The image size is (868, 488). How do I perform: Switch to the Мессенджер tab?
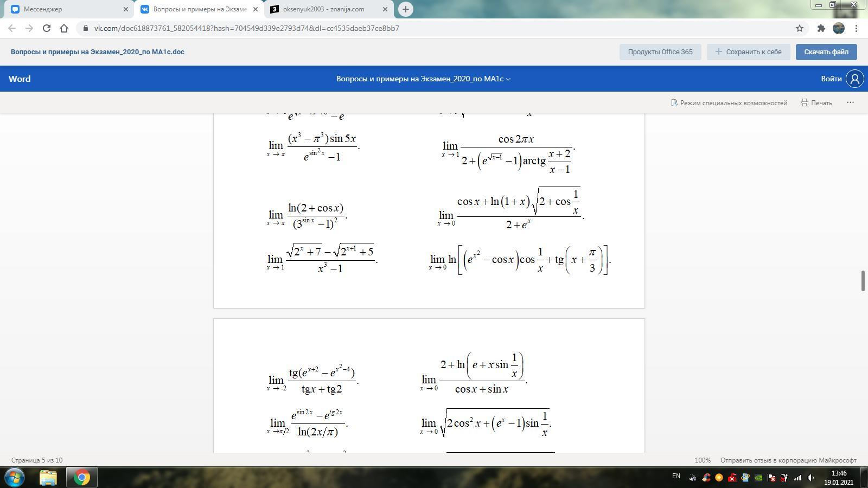pos(68,9)
